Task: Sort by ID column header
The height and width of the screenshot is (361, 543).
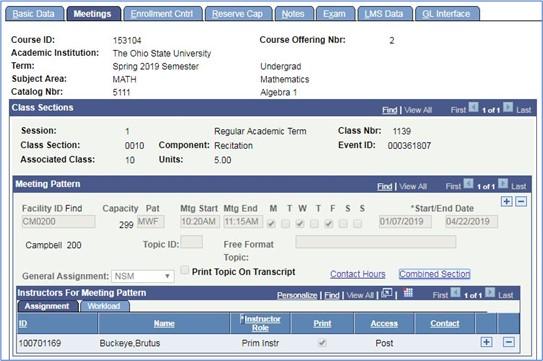Action: click(23, 324)
